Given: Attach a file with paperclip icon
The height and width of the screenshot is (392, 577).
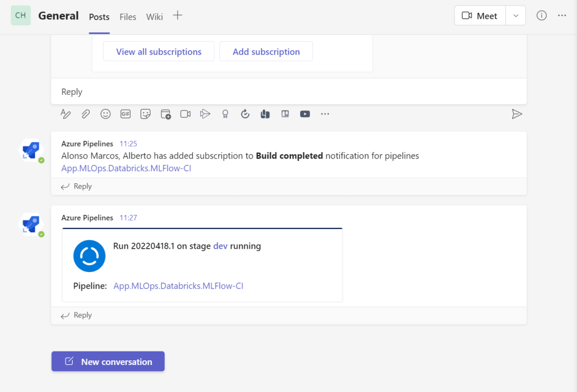Looking at the screenshot, I should click(85, 114).
